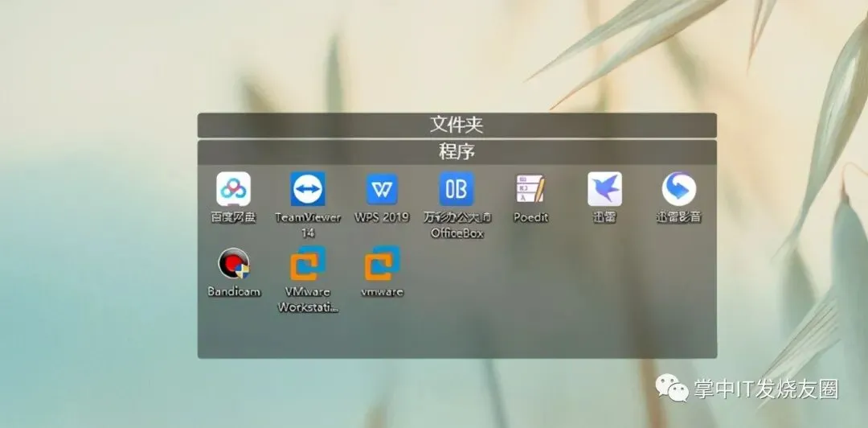
Task: Expand the 文件夹 section header
Action: (x=457, y=126)
